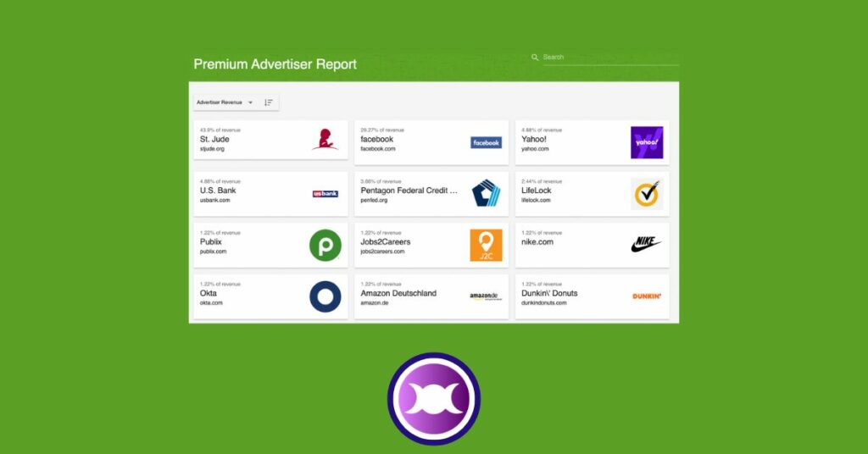868x454 pixels.
Task: Click the publix.com domain text
Action: [213, 252]
